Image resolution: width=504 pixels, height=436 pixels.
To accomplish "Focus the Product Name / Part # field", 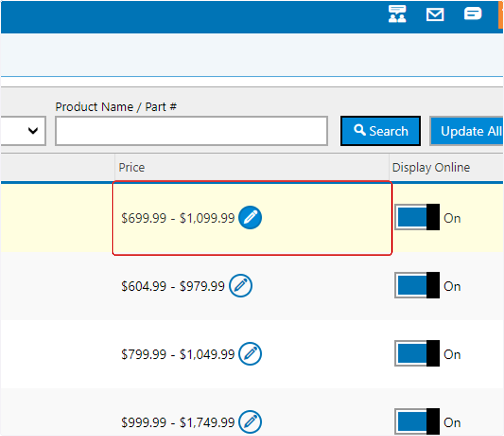I will click(192, 131).
